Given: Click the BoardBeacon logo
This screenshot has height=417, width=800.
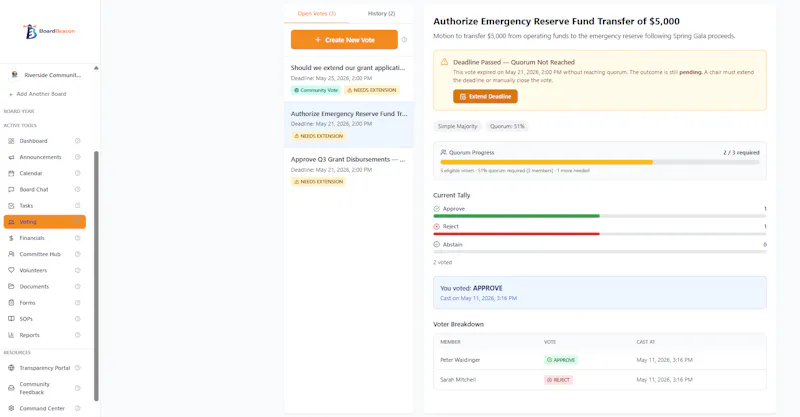Looking at the screenshot, I should 49,31.
